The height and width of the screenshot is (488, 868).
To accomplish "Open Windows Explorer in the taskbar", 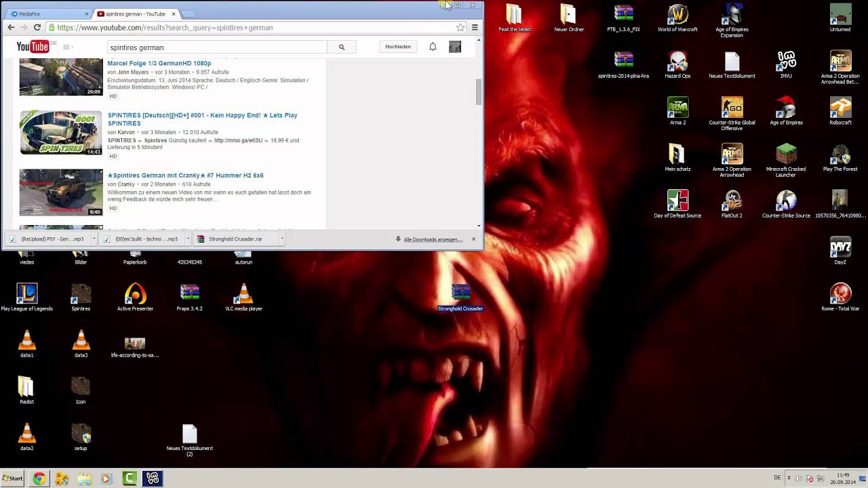I will pos(84,479).
